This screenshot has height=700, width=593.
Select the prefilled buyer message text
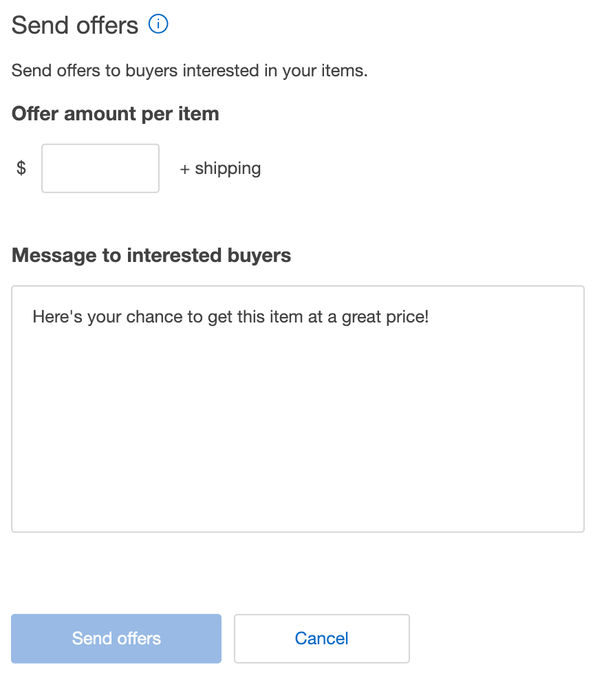(230, 317)
